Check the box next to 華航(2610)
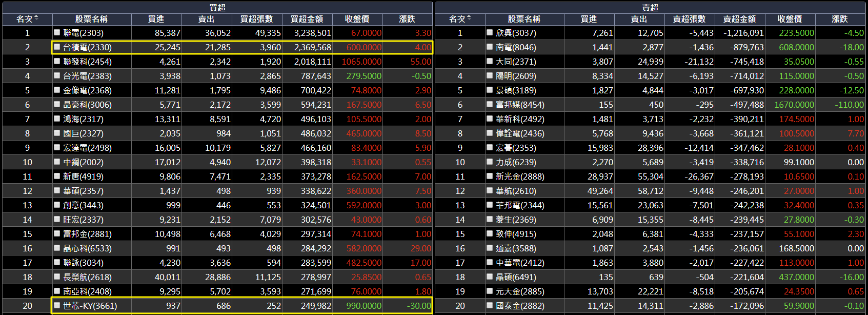The image size is (868, 315). click(490, 190)
